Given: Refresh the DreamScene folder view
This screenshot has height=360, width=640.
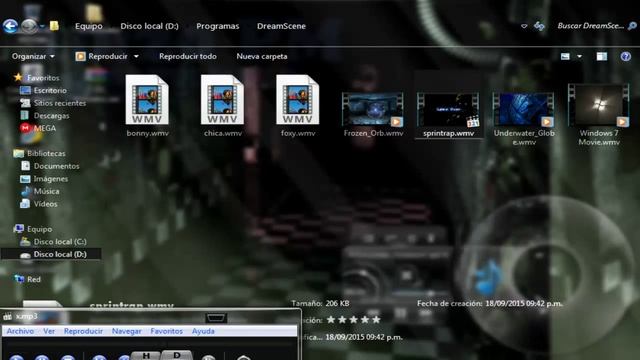Looking at the screenshot, I should (539, 26).
